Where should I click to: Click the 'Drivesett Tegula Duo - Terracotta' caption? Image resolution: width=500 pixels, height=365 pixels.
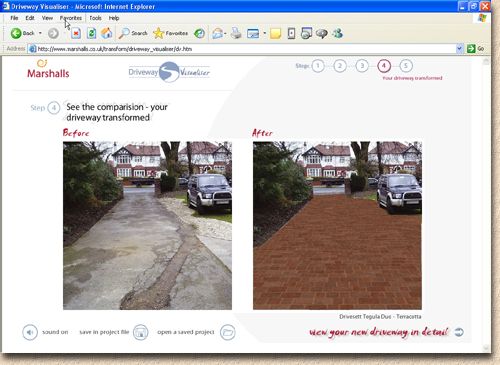click(380, 317)
